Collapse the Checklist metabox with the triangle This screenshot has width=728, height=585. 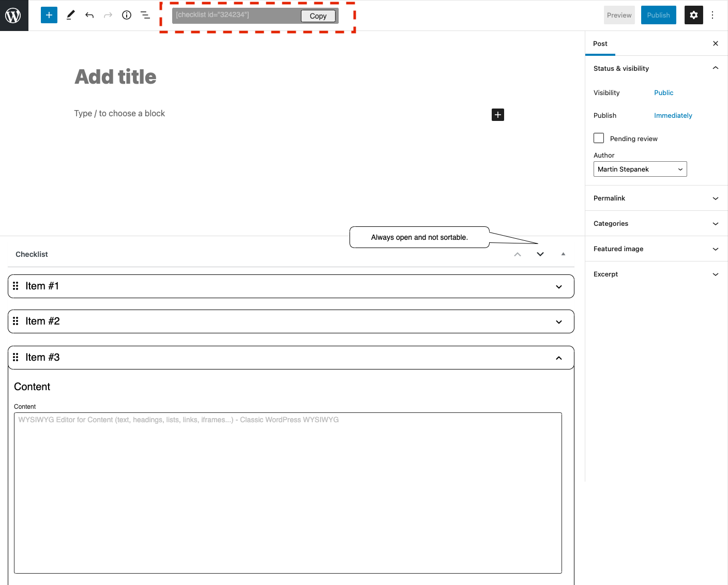coord(563,254)
